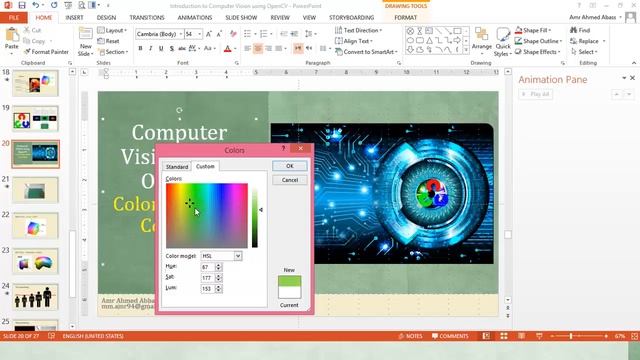Toggle text shadow
This screenshot has height=360, width=640.
click(x=172, y=49)
